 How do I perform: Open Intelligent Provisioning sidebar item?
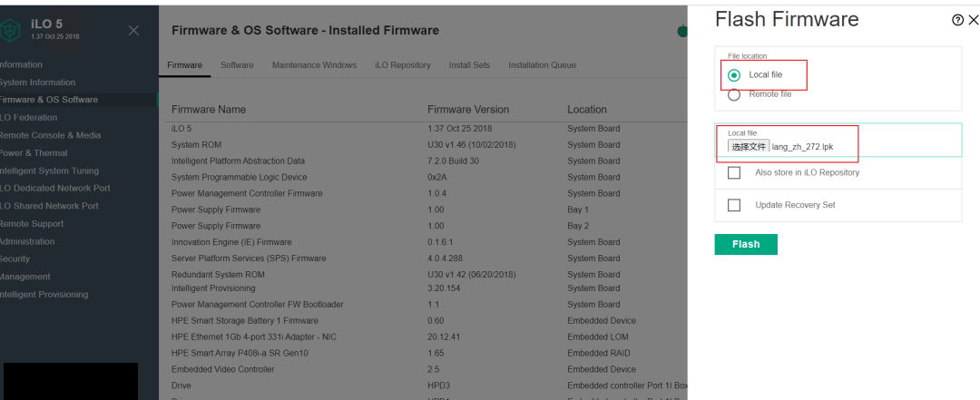pos(44,295)
